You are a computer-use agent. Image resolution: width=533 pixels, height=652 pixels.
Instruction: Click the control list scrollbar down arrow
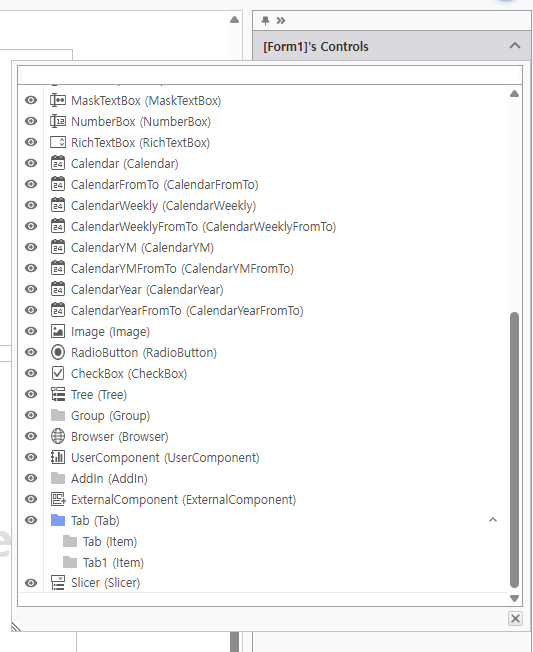(514, 598)
